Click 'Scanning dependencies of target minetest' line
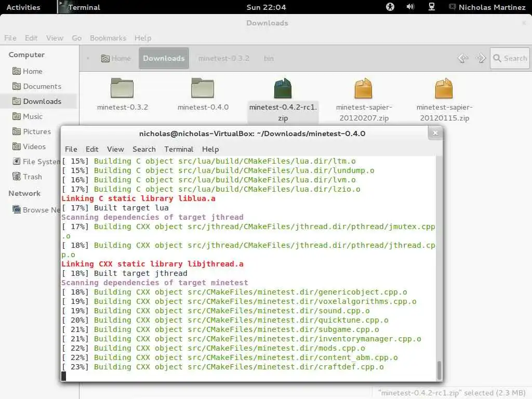 pos(155,283)
